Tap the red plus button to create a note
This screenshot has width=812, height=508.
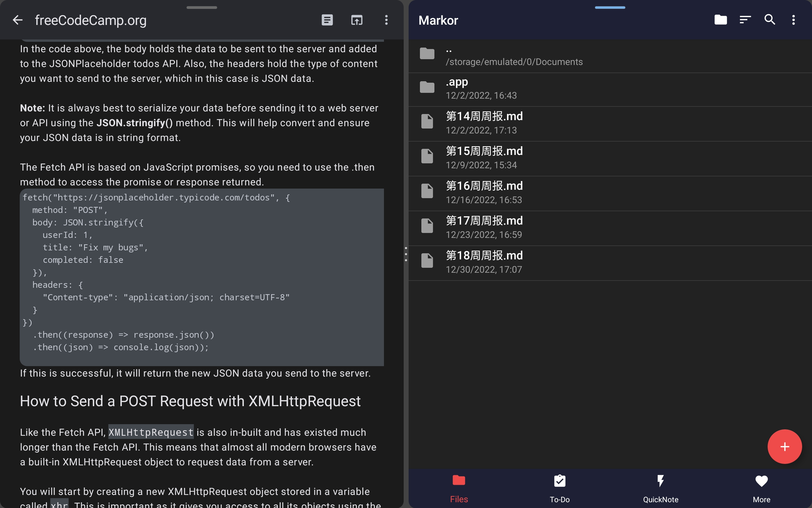[x=784, y=446]
